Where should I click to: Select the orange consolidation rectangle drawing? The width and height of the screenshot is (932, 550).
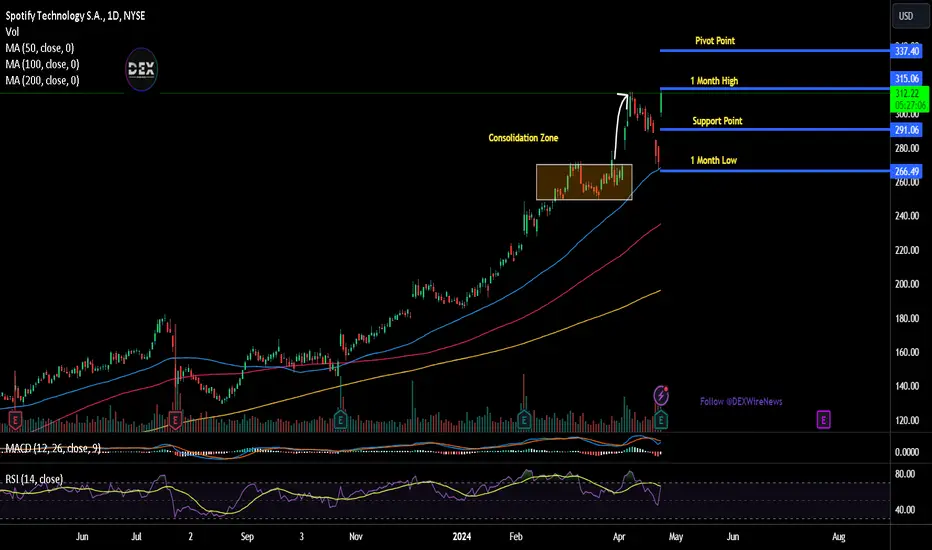pos(584,182)
